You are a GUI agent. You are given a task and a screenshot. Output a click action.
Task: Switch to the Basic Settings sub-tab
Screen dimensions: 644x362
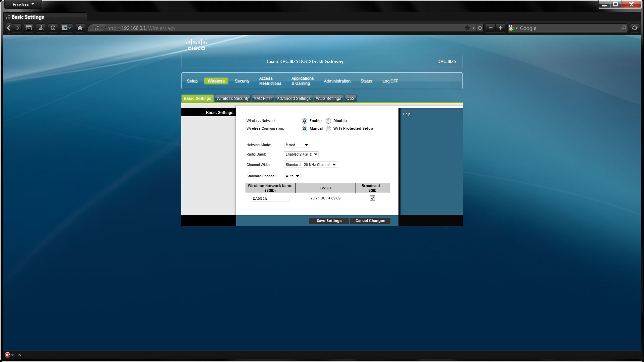(x=198, y=99)
